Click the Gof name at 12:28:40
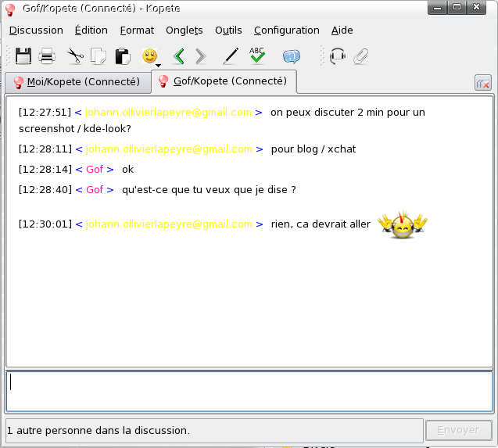The image size is (498, 448). tap(95, 190)
